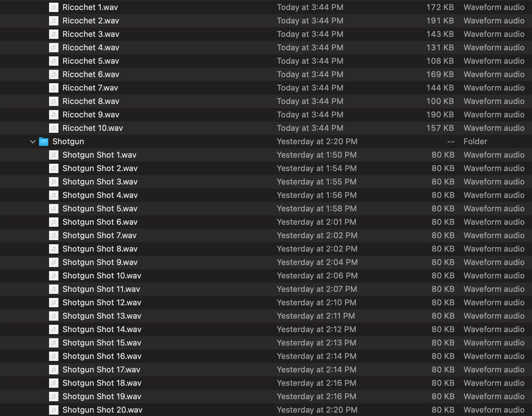Click the file icon beside Shotgun Shot 12.wav
Viewport: 532px width, 416px height.
coord(54,302)
